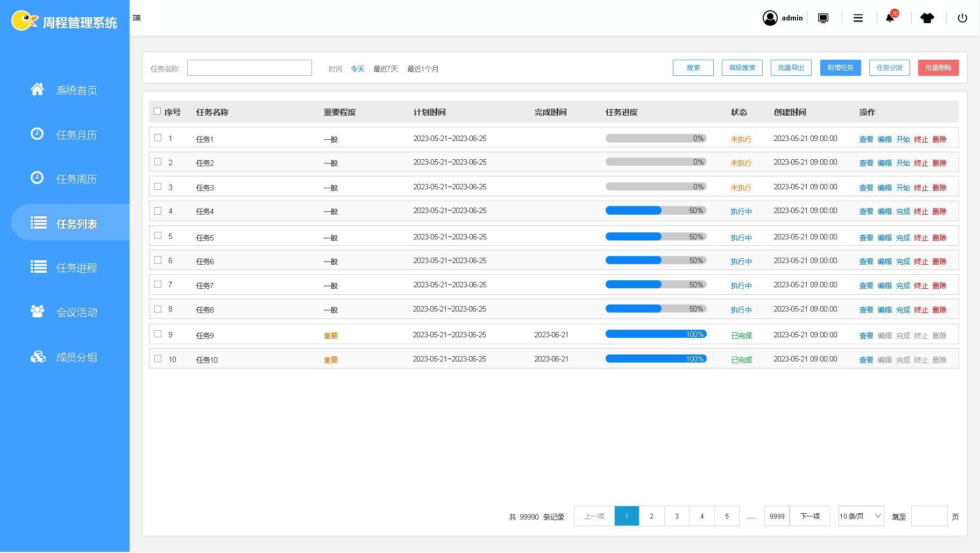Image resolution: width=980 pixels, height=553 pixels.
Task: Open the 10 条/页 page size dropdown
Action: [861, 516]
